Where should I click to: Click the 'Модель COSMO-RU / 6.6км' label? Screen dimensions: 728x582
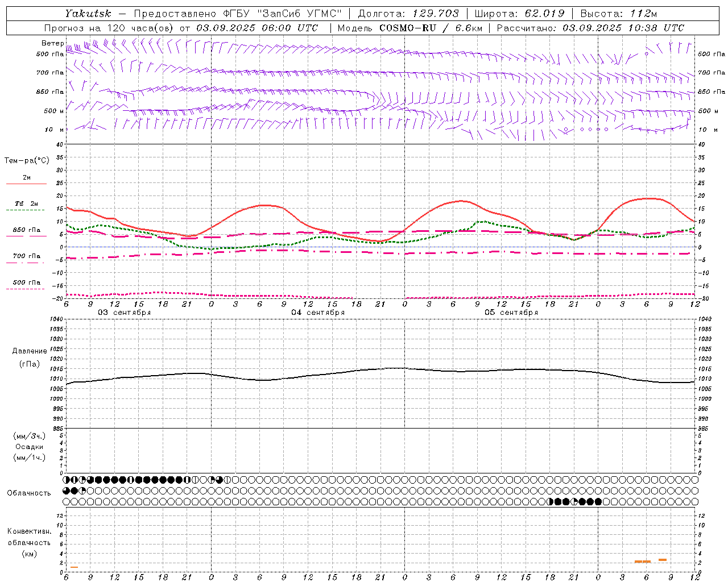point(409,28)
